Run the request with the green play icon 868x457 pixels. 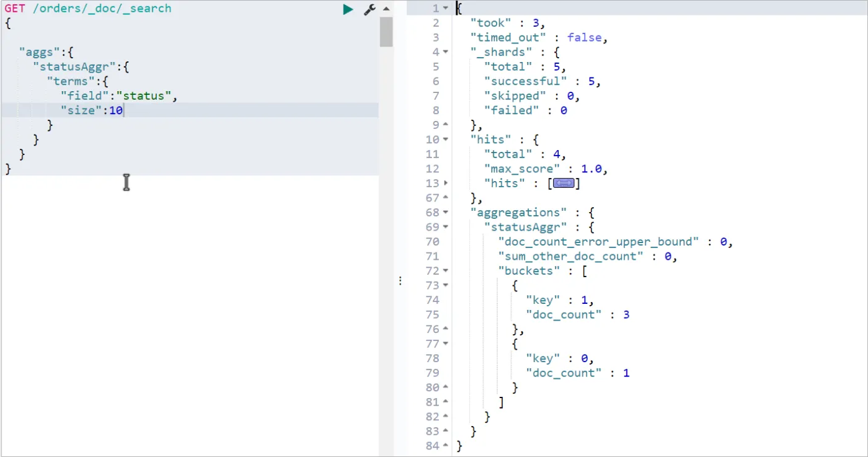coord(348,9)
